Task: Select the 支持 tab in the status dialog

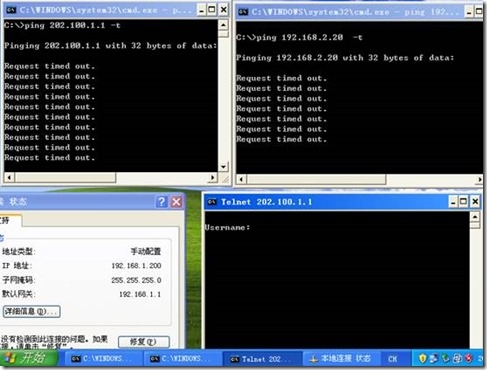Action: pyautogui.click(x=10, y=220)
